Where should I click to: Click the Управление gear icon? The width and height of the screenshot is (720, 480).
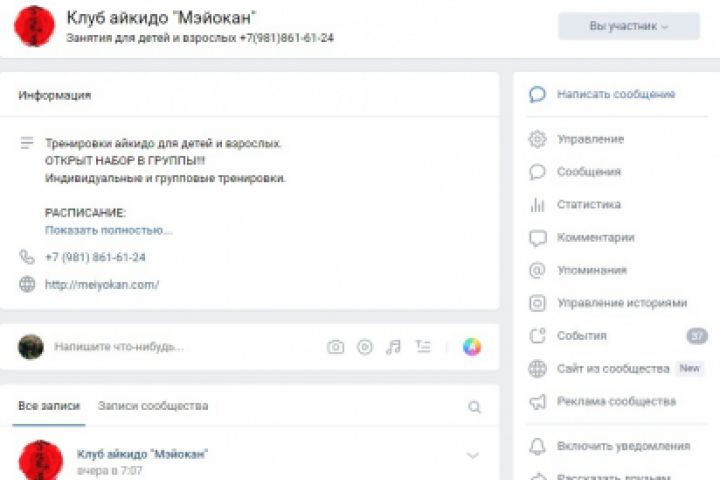537,139
